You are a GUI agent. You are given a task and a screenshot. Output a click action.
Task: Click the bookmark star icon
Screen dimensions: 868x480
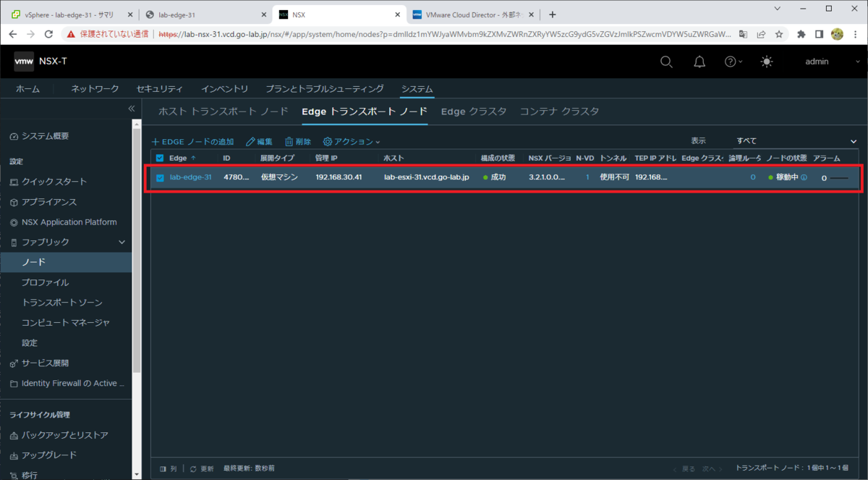(779, 34)
